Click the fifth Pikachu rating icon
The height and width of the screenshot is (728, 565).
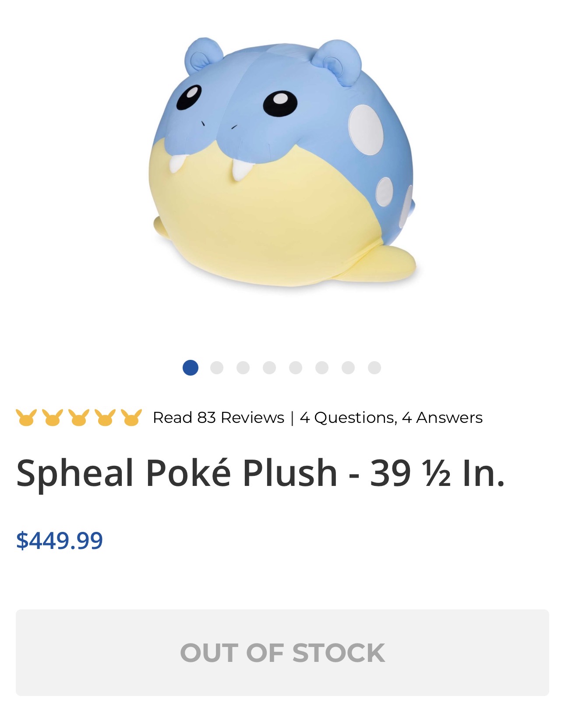tap(131, 417)
